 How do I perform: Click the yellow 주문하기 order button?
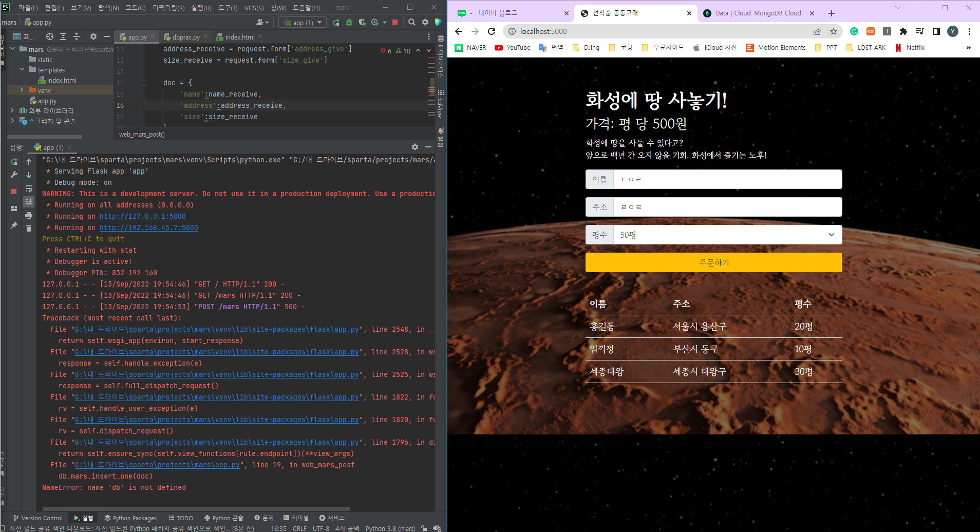point(713,262)
